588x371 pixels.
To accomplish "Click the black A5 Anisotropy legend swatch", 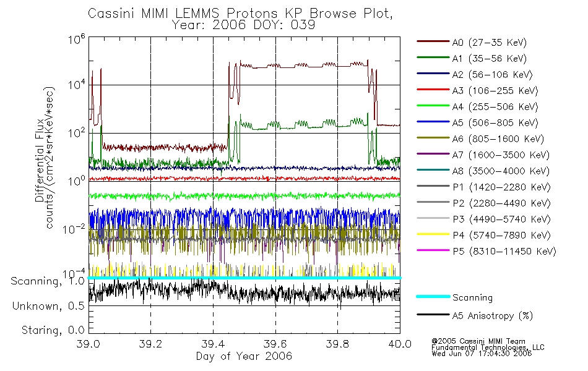I will [433, 314].
